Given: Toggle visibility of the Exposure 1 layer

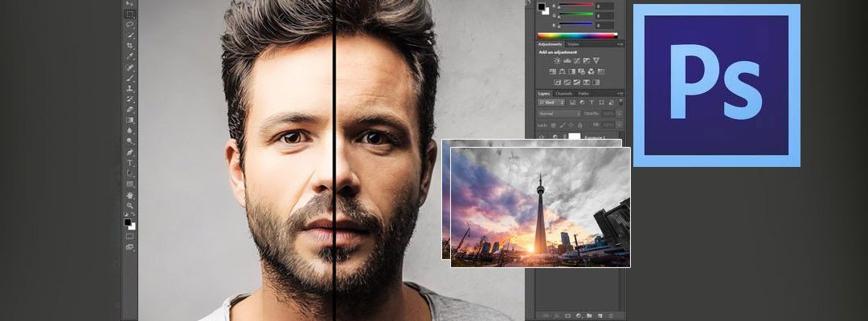Looking at the screenshot, I should point(543,137).
